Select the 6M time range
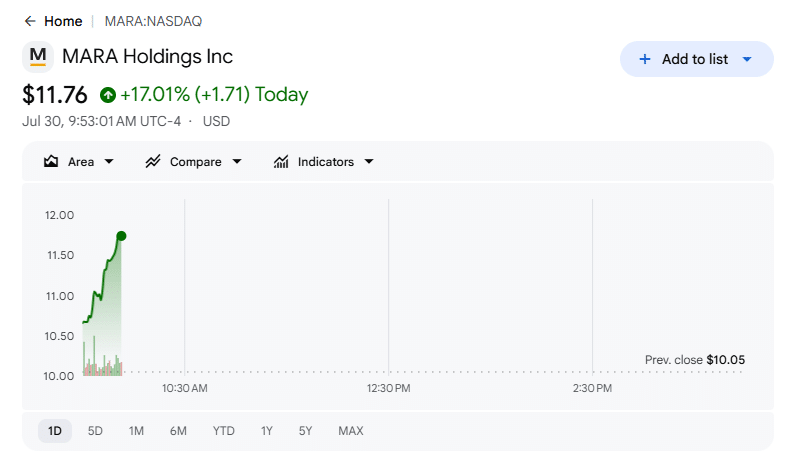 [178, 431]
